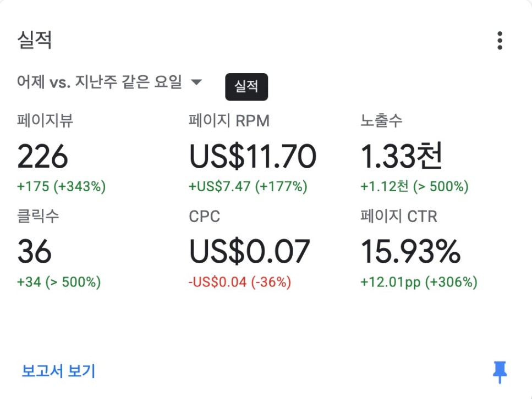Click the '노출수' metric label
This screenshot has width=532, height=399.
(x=382, y=121)
